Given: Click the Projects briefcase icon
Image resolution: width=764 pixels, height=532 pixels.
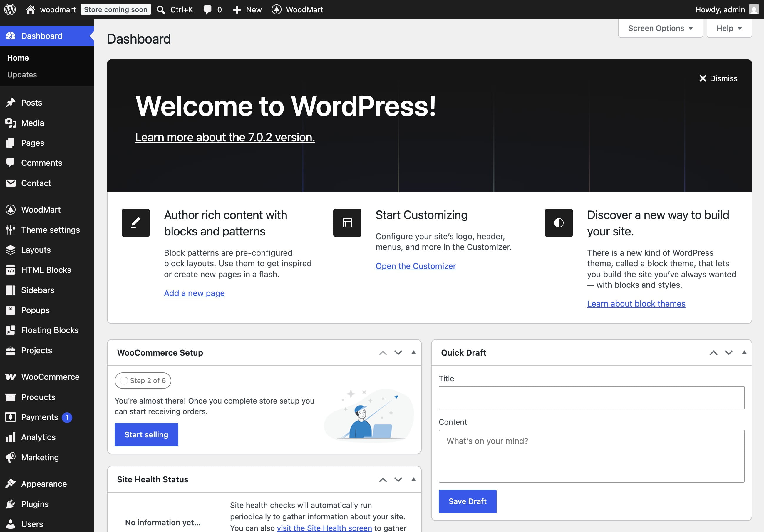Looking at the screenshot, I should (11, 351).
